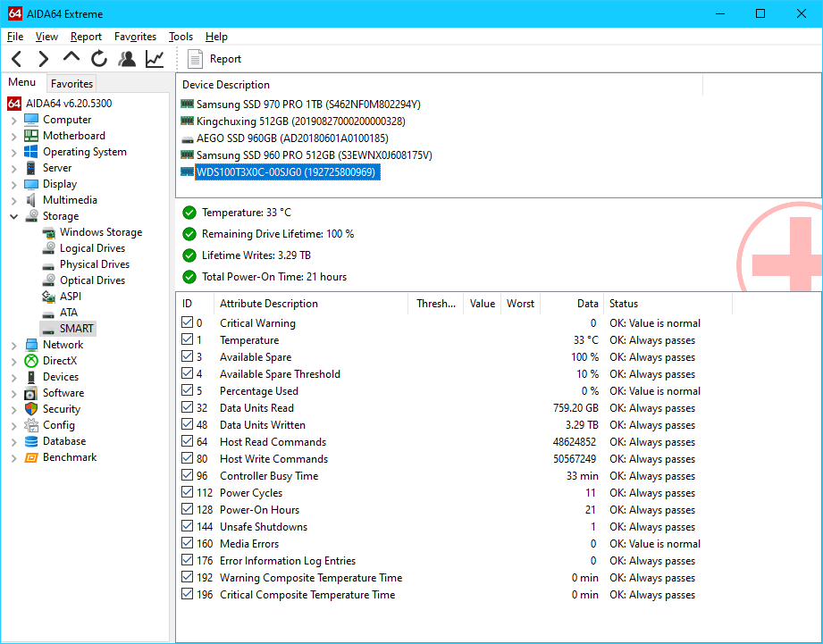Image resolution: width=823 pixels, height=644 pixels.
Task: Click the Storage disk icon in tree
Action: pos(31,216)
